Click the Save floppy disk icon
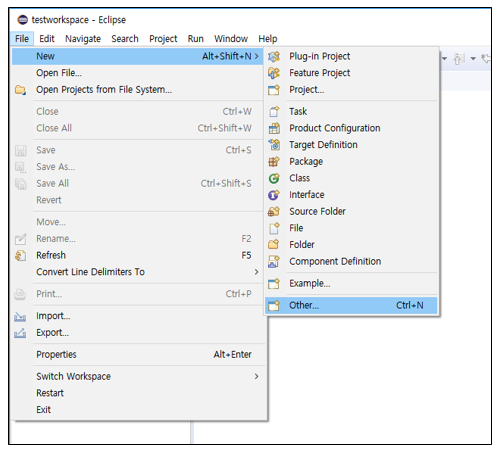The image size is (498, 452). point(21,151)
